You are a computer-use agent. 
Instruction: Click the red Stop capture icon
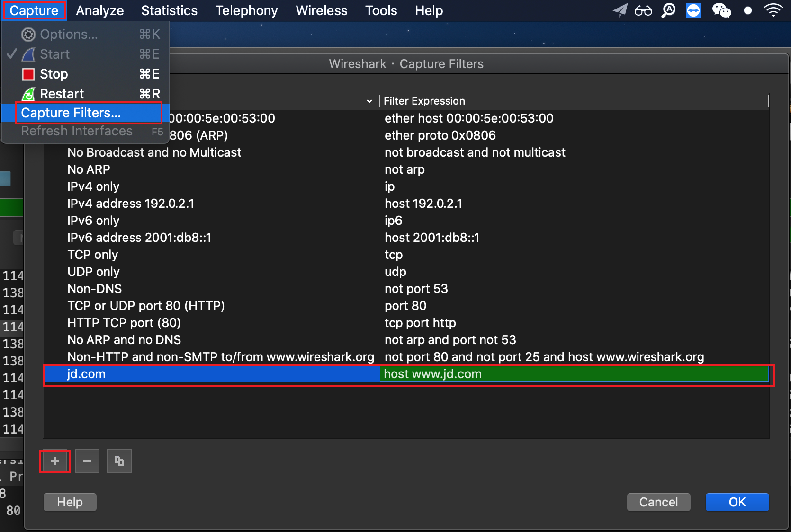(x=28, y=74)
